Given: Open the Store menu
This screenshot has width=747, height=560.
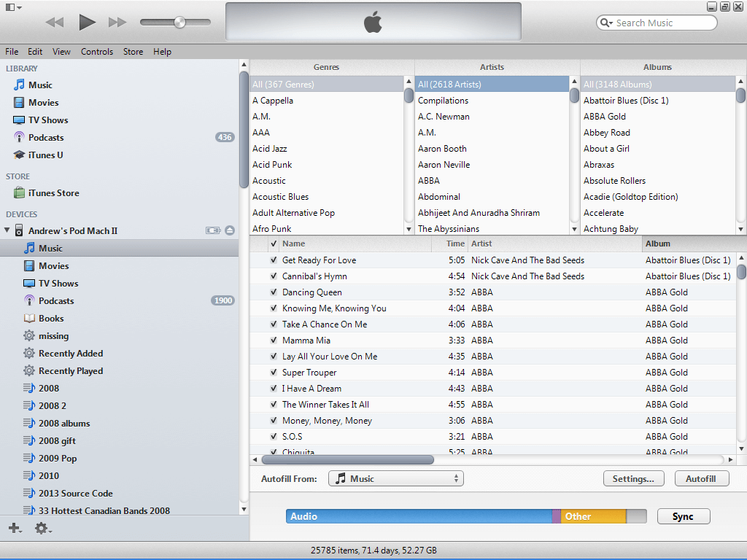Looking at the screenshot, I should click(133, 52).
